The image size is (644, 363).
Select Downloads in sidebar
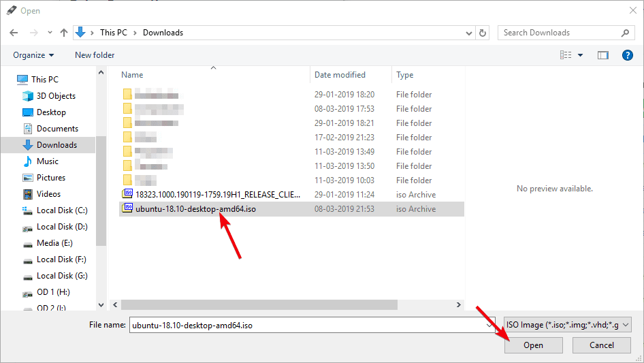[48, 144]
